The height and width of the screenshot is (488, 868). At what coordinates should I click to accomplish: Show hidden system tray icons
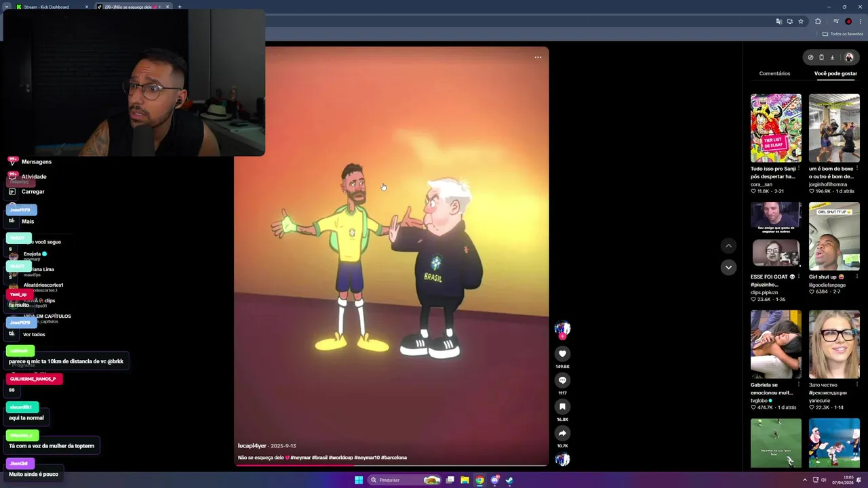[x=806, y=480]
